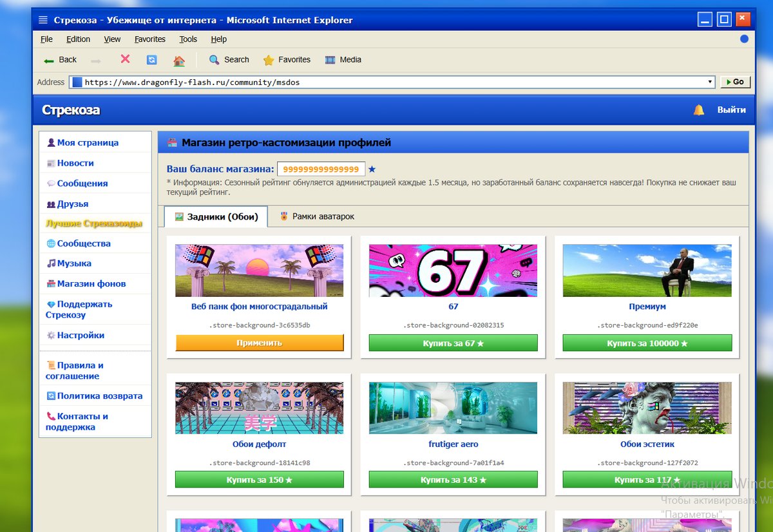Click the Выйти logout link
773x532 pixels.
click(x=732, y=110)
